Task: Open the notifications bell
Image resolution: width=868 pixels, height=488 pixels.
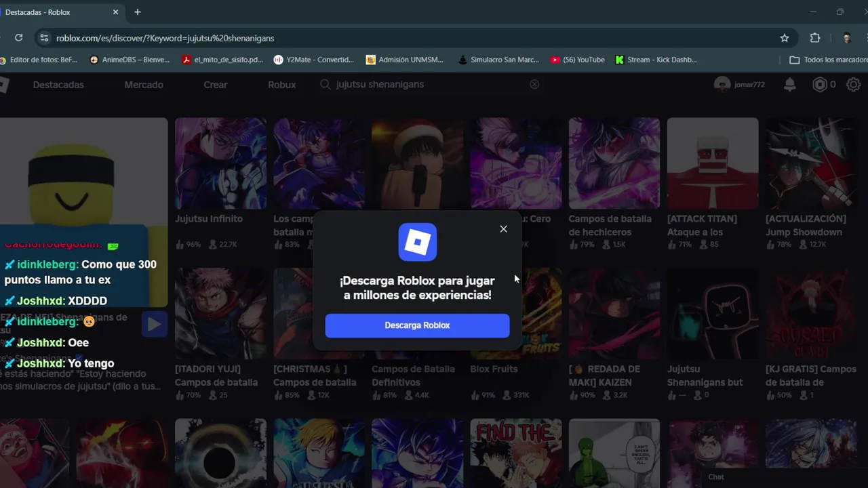Action: pos(790,85)
